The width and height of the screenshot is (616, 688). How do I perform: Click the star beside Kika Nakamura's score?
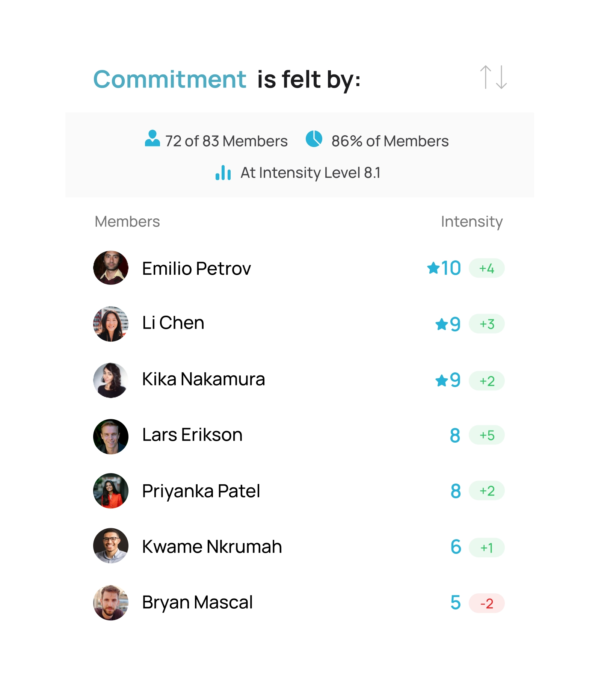tap(441, 381)
